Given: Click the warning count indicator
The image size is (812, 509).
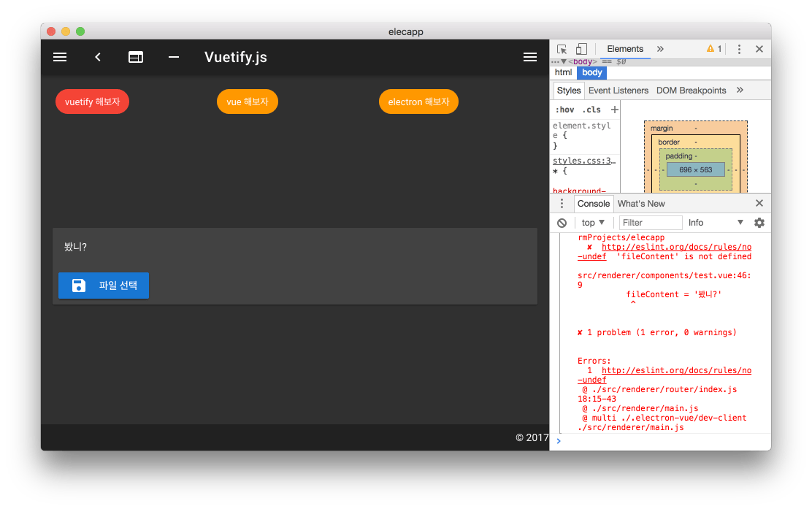Looking at the screenshot, I should pyautogui.click(x=714, y=49).
